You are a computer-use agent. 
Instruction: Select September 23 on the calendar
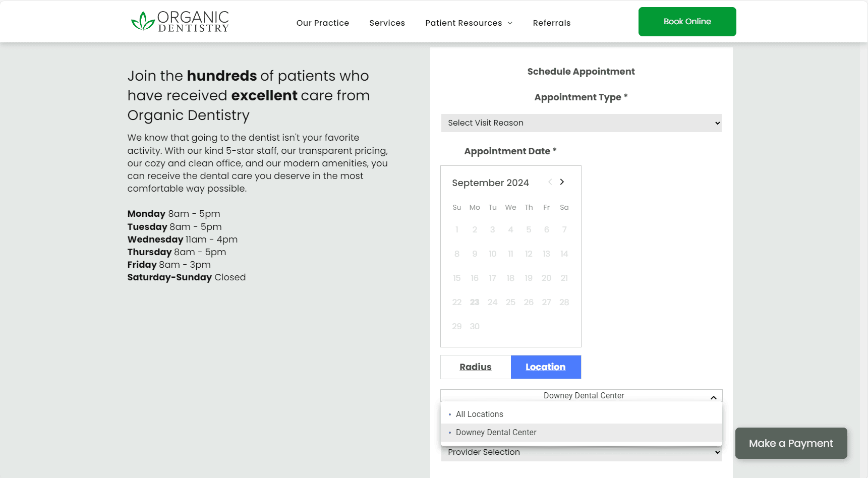click(475, 302)
